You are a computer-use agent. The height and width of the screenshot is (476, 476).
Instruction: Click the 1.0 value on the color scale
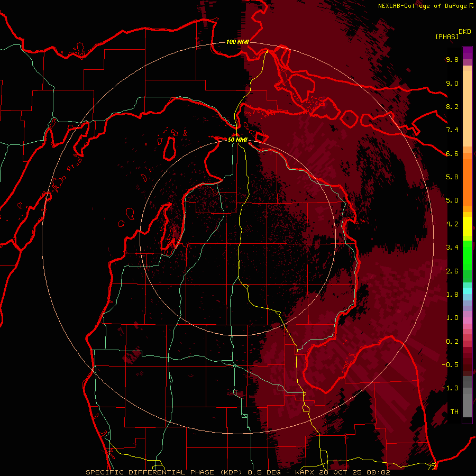452,318
